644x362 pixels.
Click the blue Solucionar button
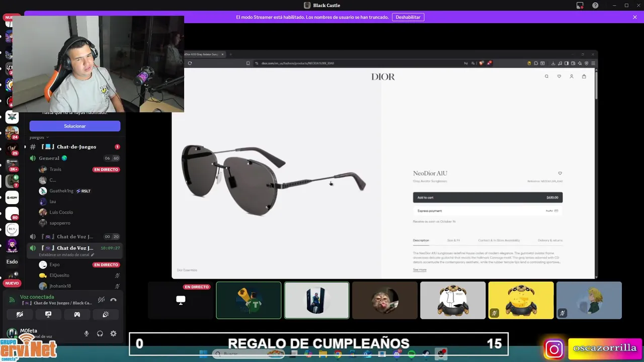pyautogui.click(x=75, y=126)
